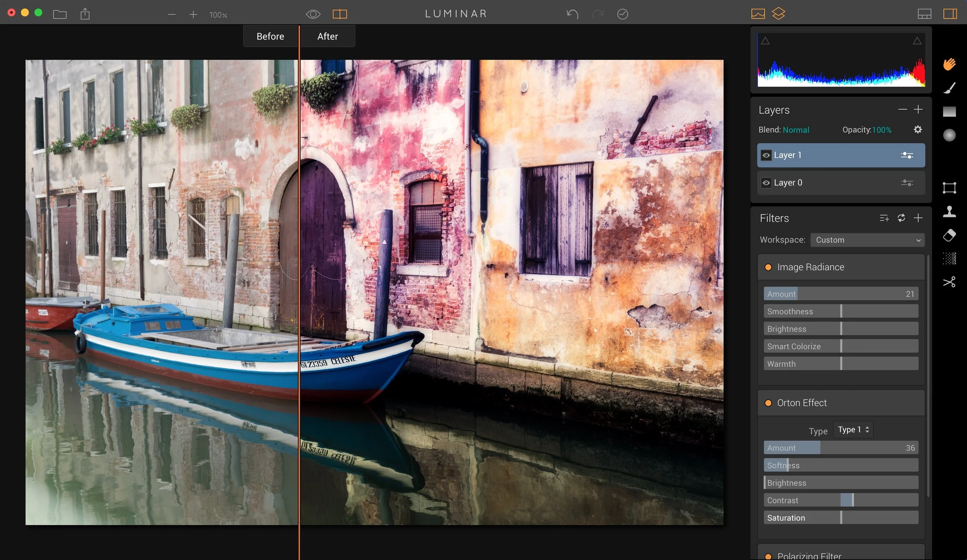967x560 pixels.
Task: Activate the Gradient Mask tool
Action: point(949,112)
